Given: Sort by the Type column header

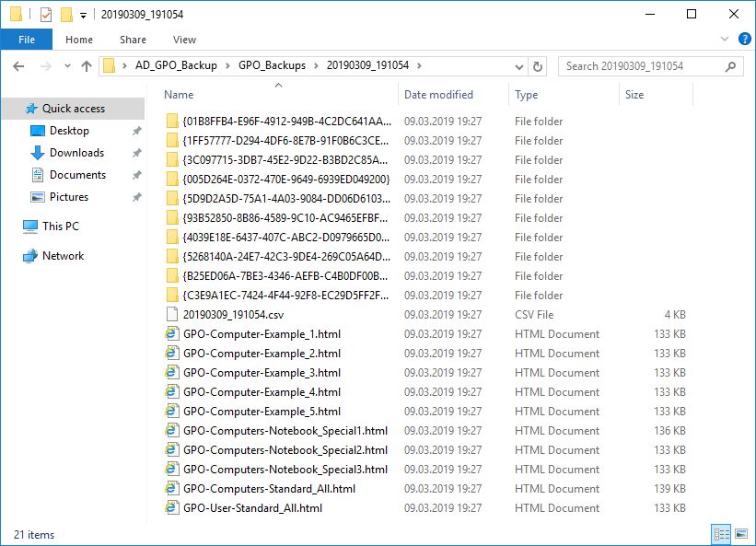Looking at the screenshot, I should [564, 95].
